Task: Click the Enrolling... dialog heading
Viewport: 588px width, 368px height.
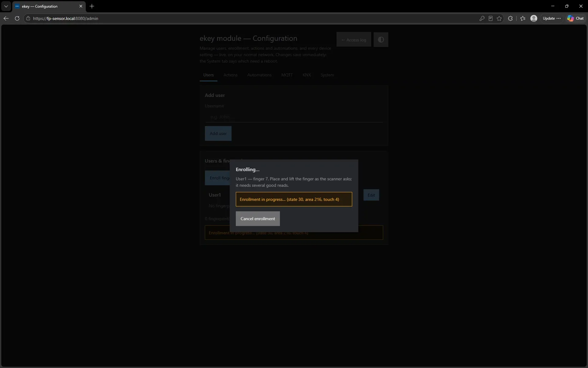Action: 247,169
